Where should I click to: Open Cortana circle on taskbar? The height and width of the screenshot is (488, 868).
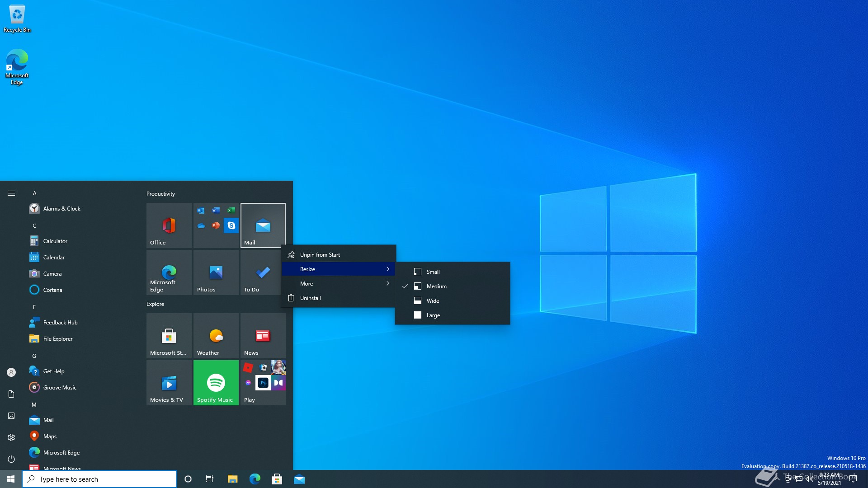point(188,479)
